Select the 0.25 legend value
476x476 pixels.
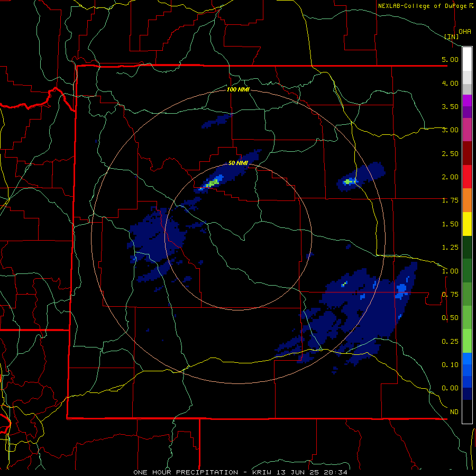tap(450, 341)
